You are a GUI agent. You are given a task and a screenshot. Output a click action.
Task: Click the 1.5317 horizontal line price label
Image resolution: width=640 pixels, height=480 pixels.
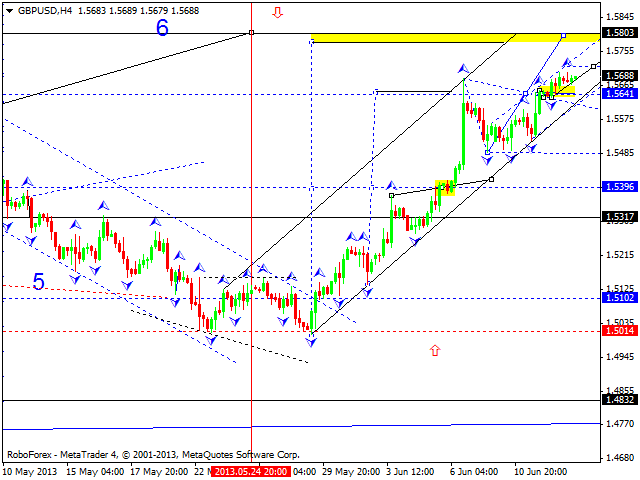[x=621, y=217]
